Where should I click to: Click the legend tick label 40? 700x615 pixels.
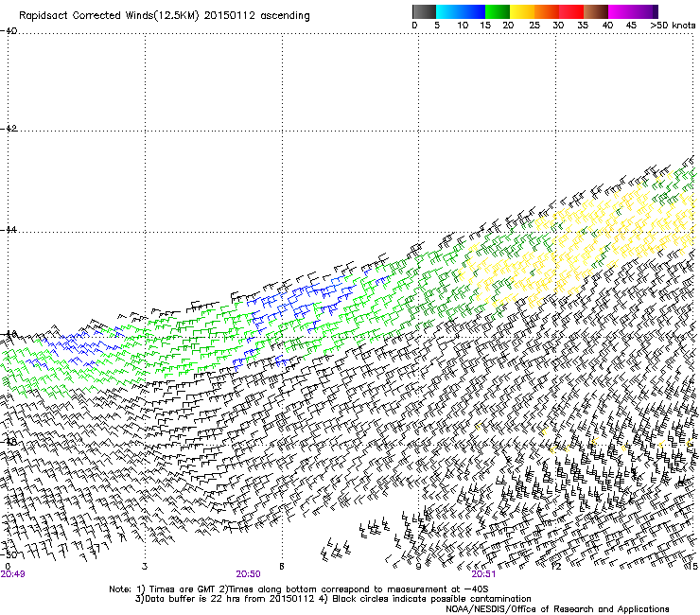point(607,26)
